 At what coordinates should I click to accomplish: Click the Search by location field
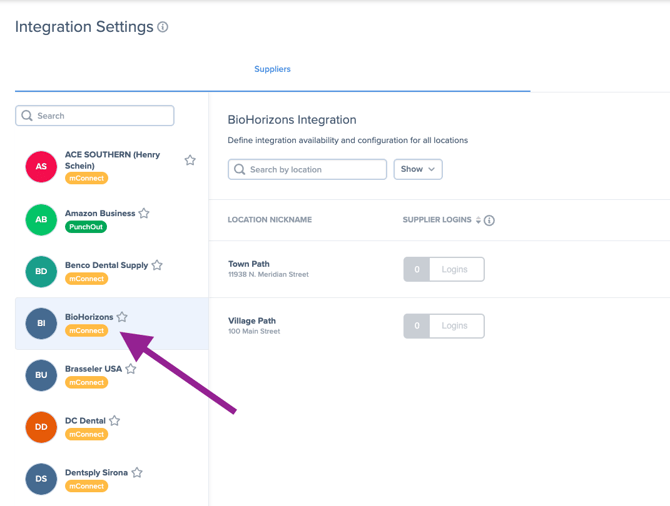tap(307, 170)
